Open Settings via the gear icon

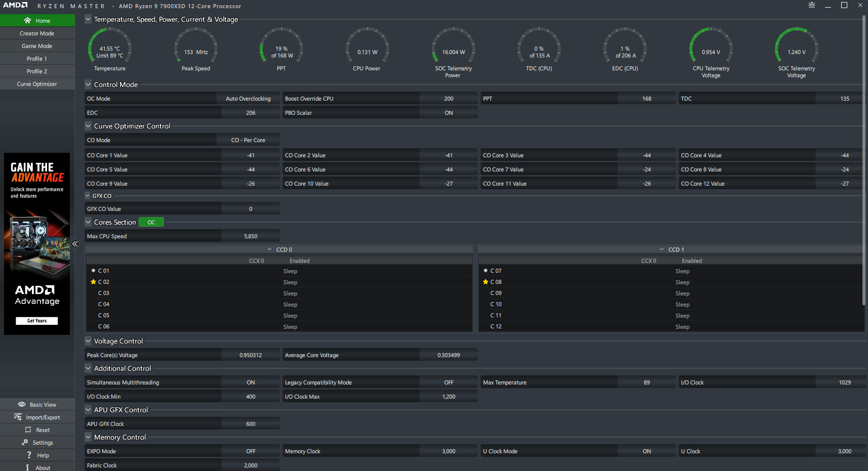tap(25, 443)
